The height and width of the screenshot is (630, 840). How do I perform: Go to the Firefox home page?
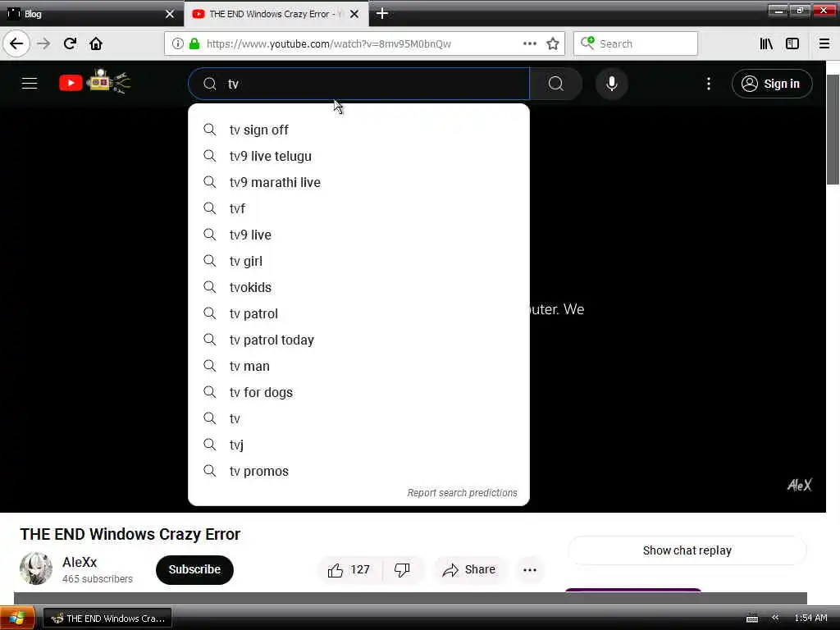point(96,43)
